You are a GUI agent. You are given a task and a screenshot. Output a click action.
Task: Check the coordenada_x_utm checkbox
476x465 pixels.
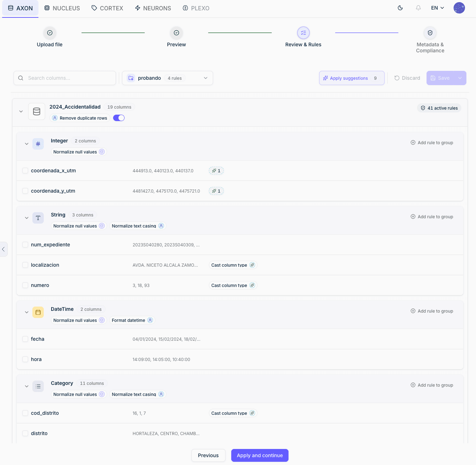25,171
